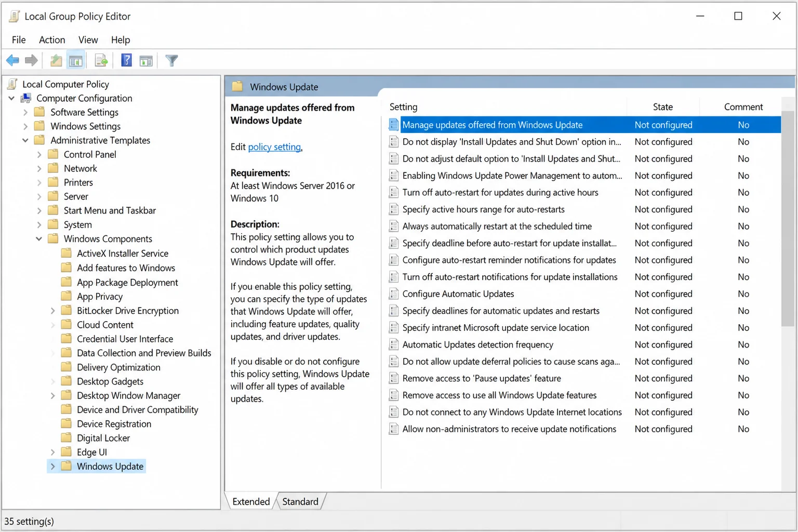Screen dimensions: 798x532
Task: Click the Forward arrow toolbar icon
Action: [31, 60]
